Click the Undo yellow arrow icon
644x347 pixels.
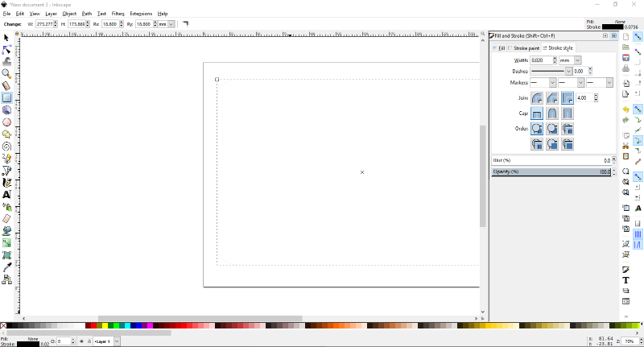point(625,109)
